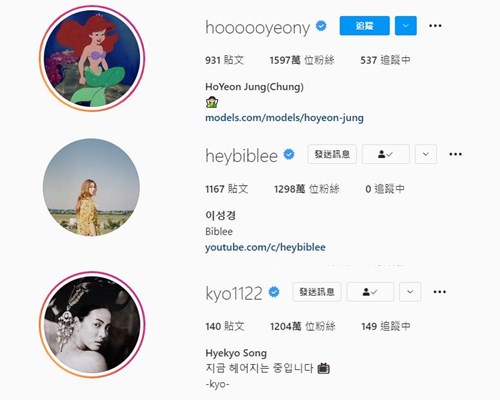The height and width of the screenshot is (400, 500).
Task: Send a message to kyo1122 via 發送訊息
Action: pyautogui.click(x=317, y=292)
